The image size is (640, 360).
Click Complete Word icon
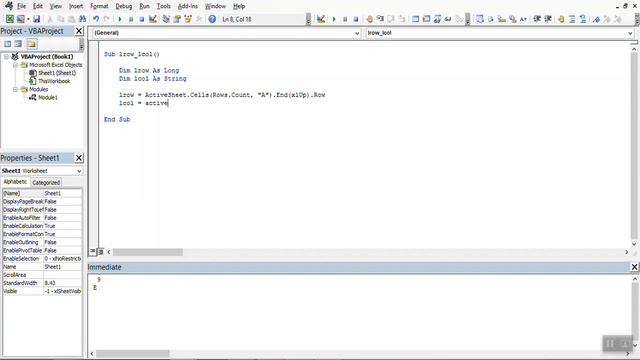point(523,19)
